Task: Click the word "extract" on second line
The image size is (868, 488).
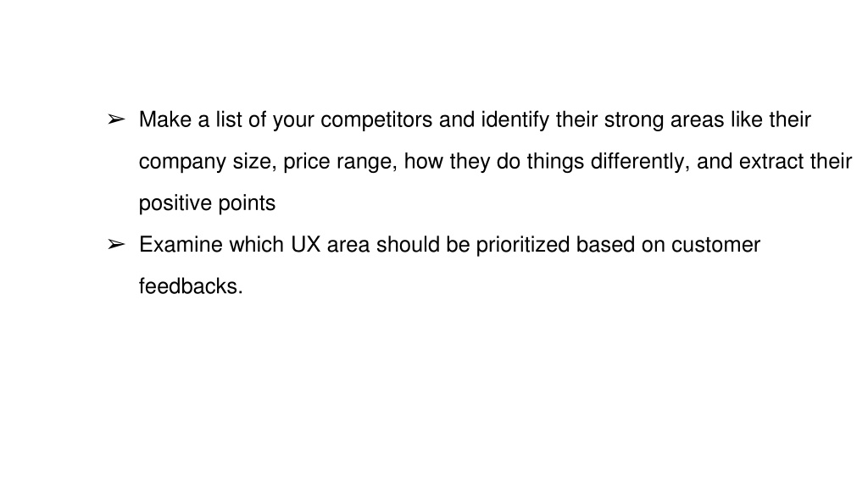Action: pos(771,162)
